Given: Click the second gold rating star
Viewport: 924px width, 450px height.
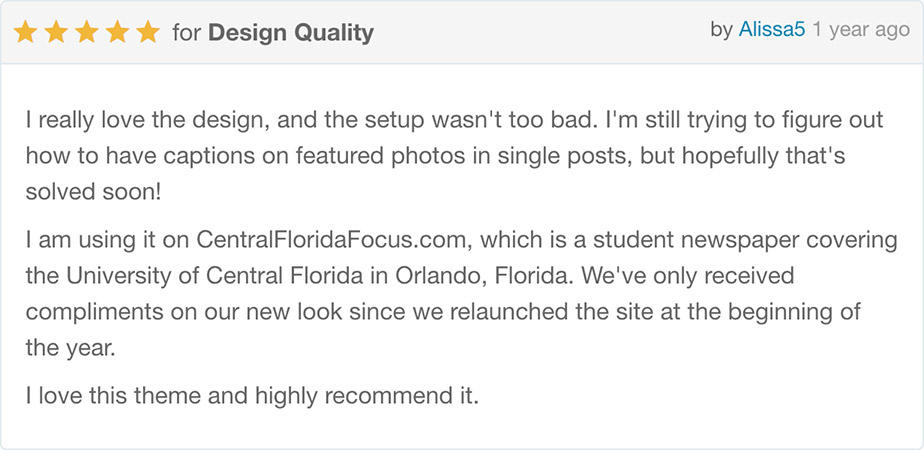Looking at the screenshot, I should point(56,32).
